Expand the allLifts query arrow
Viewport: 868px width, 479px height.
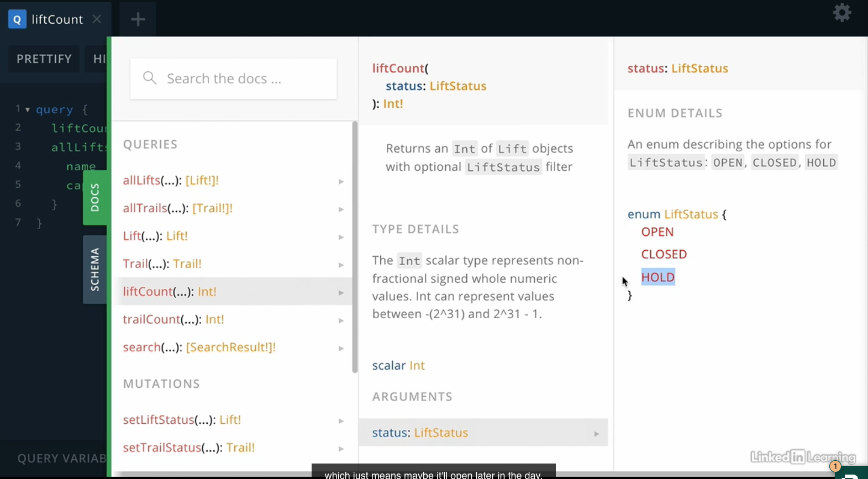(x=341, y=181)
